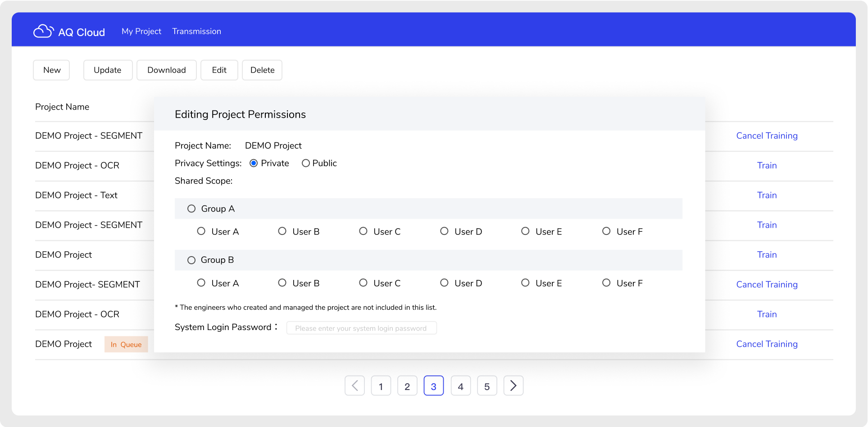
Task: Choose User F under Group B
Action: [x=606, y=283]
